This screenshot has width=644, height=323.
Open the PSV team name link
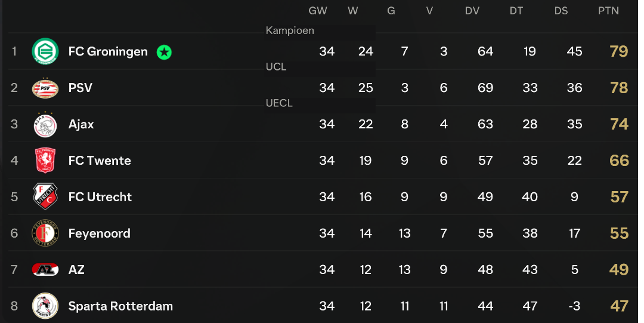tap(80, 88)
